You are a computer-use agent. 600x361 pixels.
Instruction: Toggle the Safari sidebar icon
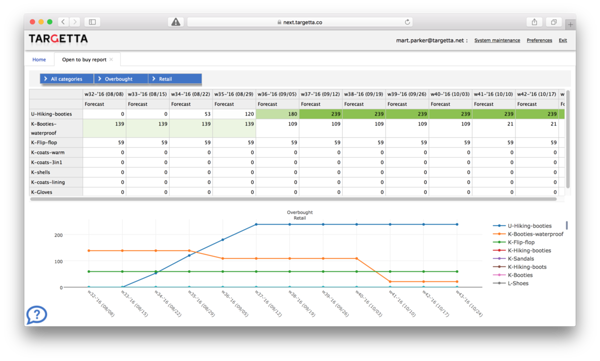(92, 22)
